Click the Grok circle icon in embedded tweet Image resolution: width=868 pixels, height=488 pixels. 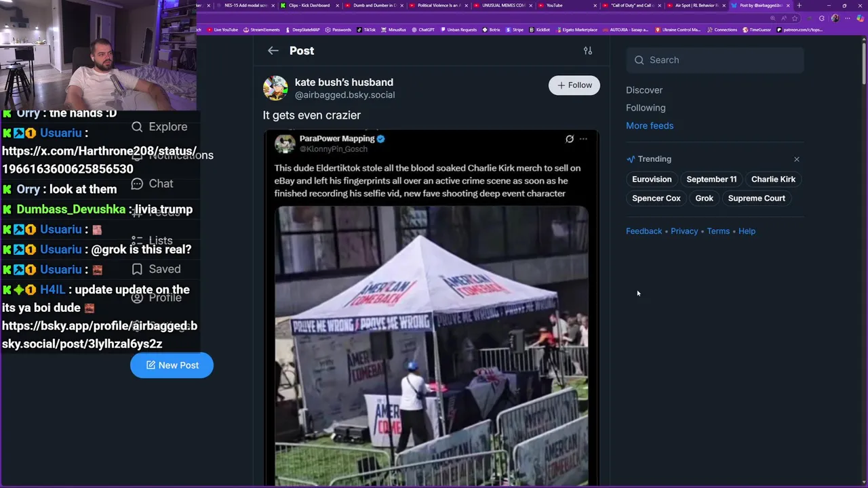[x=570, y=139]
